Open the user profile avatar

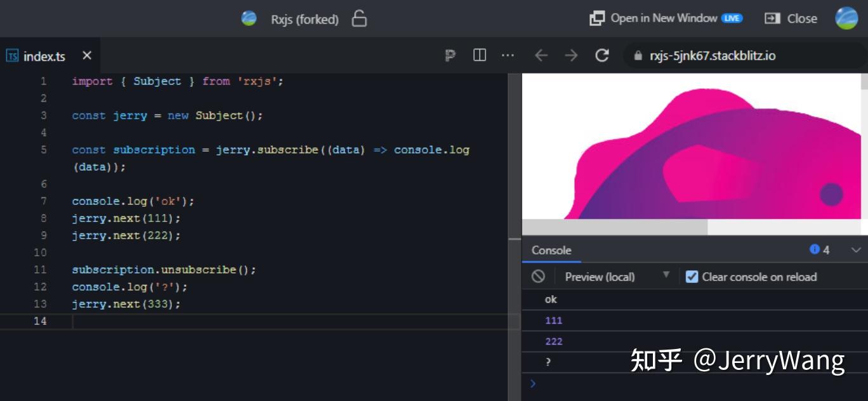pyautogui.click(x=846, y=18)
